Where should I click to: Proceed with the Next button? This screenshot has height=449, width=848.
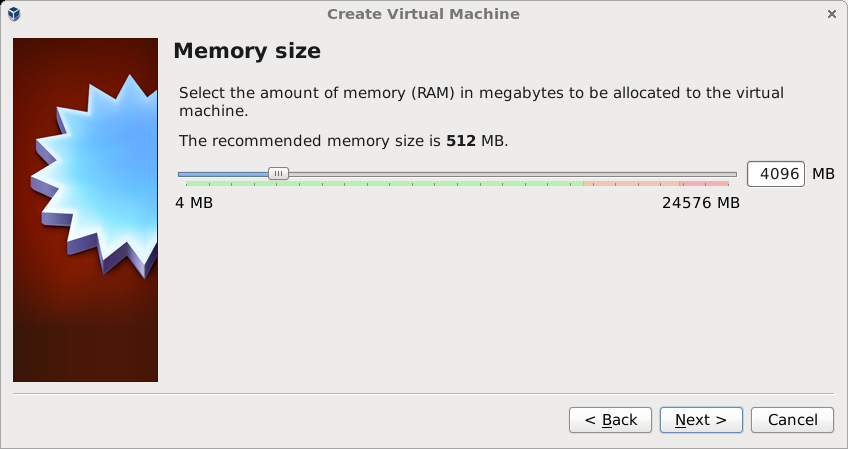click(x=701, y=420)
